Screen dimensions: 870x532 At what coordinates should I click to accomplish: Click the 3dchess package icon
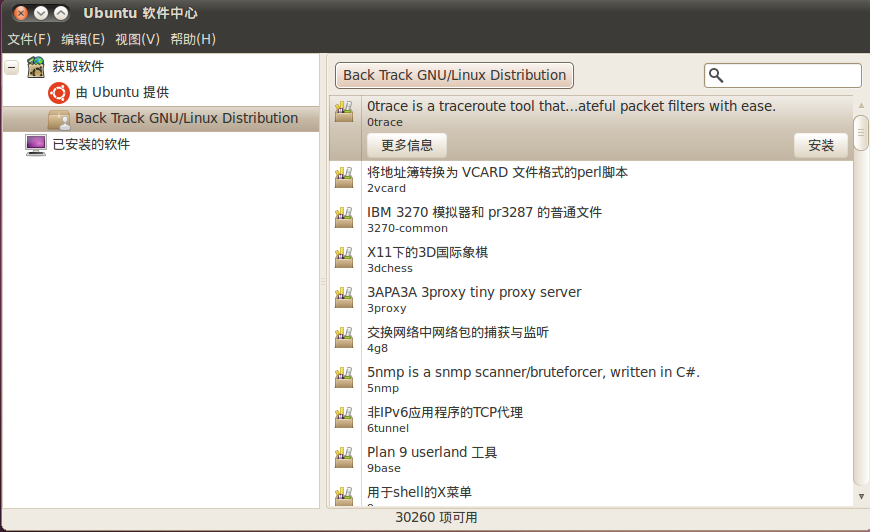344,258
